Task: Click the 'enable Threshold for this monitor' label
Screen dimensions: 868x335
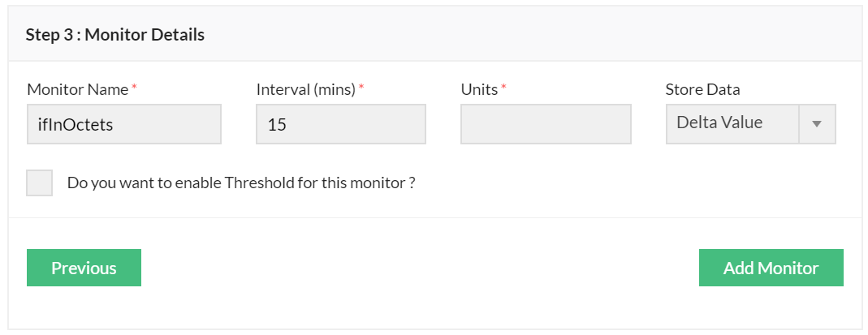Action: (x=241, y=183)
